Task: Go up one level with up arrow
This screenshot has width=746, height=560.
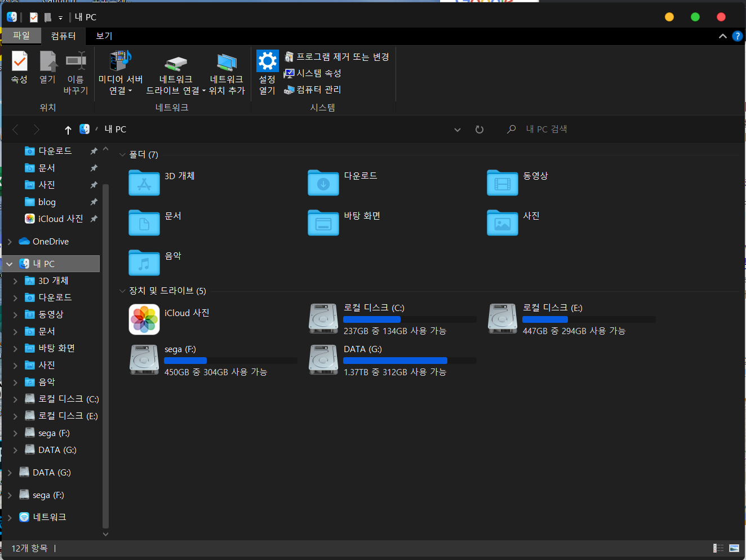Action: [68, 130]
